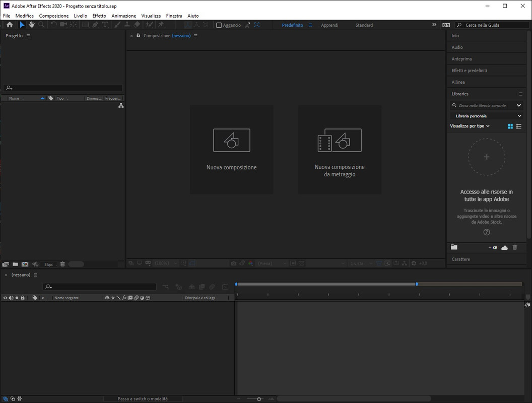This screenshot has width=532, height=403.
Task: Toggle motion blur switch column header
Action: (136, 298)
